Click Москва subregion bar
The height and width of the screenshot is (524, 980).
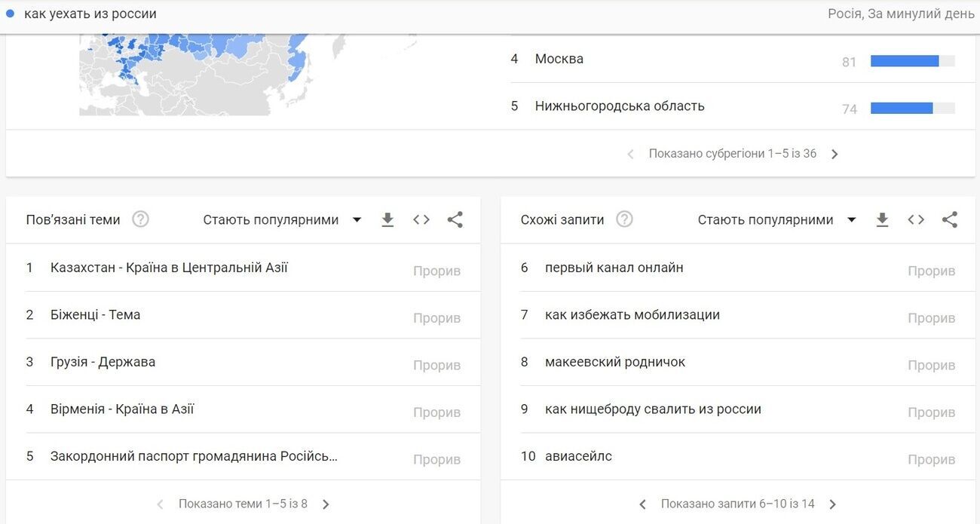(x=904, y=61)
